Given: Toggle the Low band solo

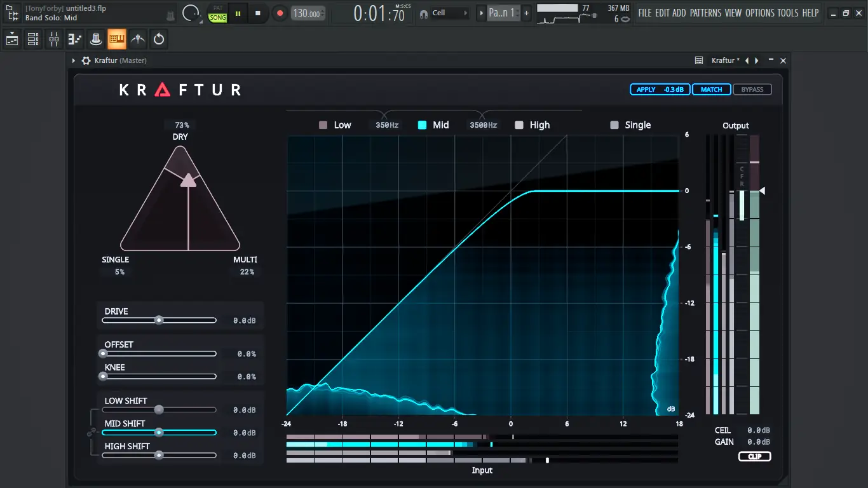Looking at the screenshot, I should [x=323, y=125].
